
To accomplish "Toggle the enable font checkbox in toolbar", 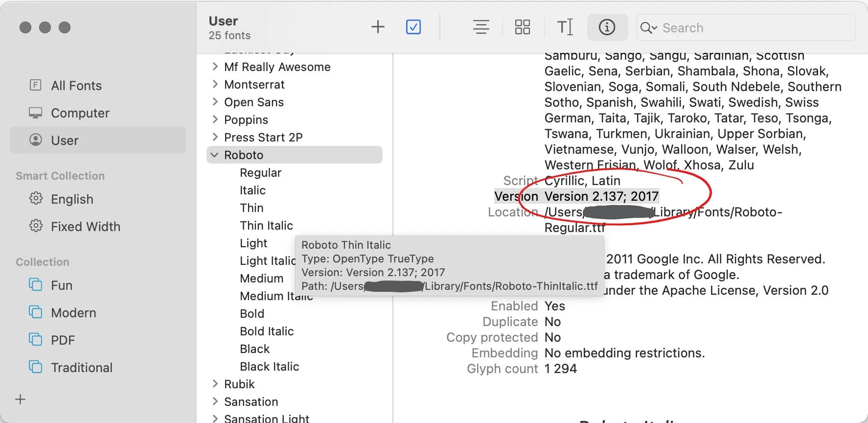I will (x=413, y=27).
